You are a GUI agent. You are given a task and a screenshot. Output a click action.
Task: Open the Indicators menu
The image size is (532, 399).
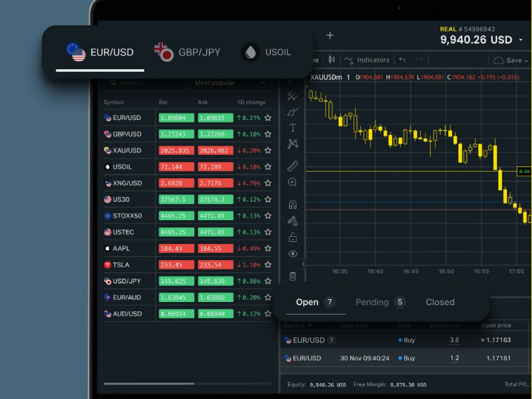click(367, 60)
